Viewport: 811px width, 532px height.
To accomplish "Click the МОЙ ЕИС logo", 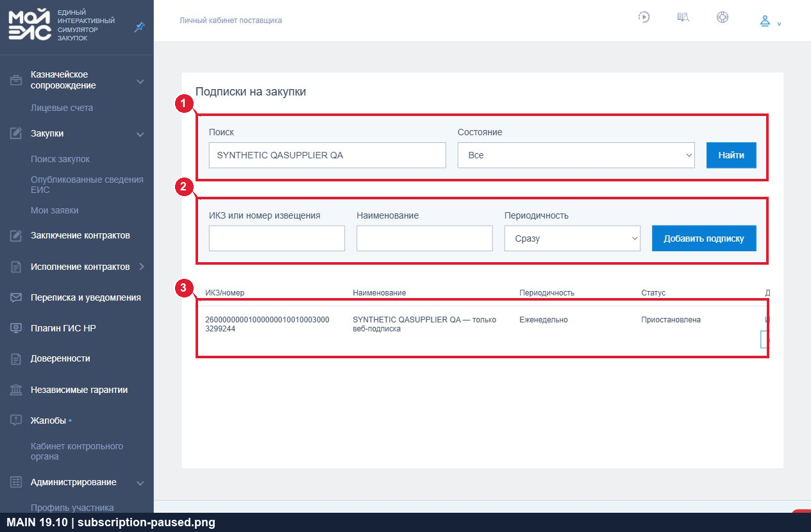I will click(x=30, y=26).
